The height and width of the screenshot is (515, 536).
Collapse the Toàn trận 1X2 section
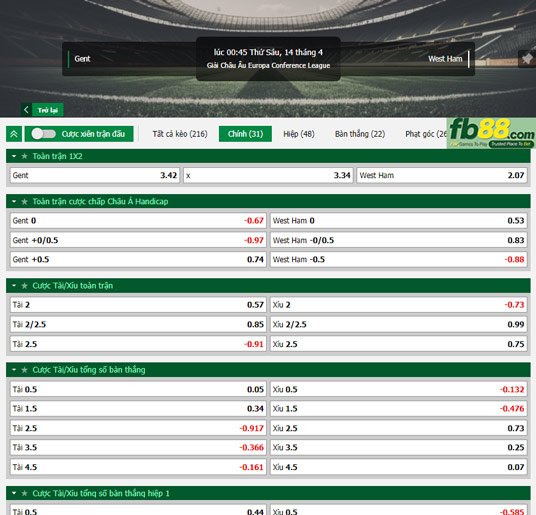tap(14, 156)
